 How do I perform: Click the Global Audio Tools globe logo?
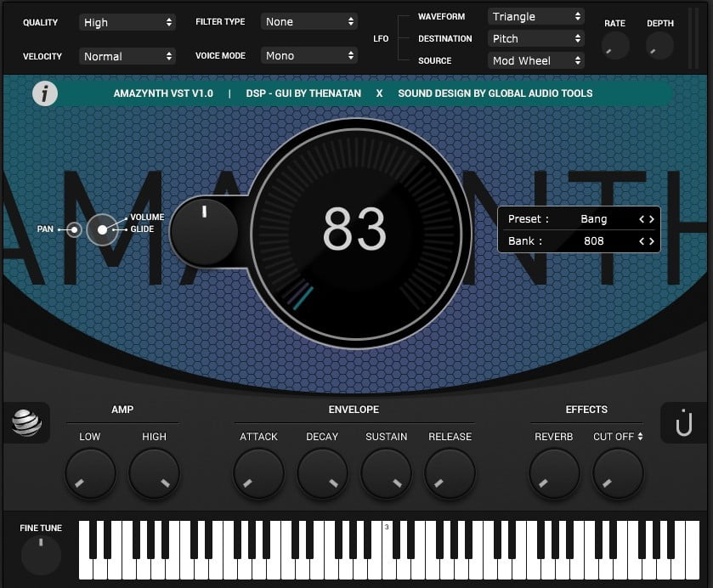[26, 422]
